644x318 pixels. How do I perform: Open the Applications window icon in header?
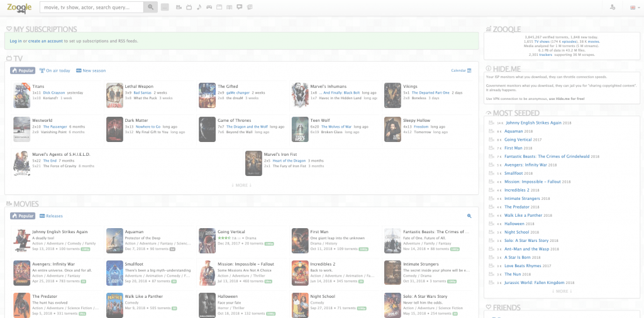(x=219, y=7)
